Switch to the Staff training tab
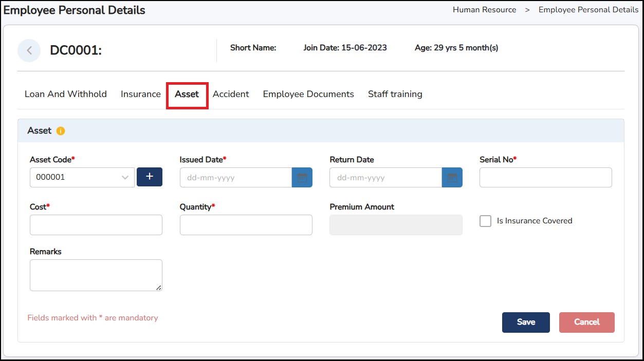 click(395, 94)
